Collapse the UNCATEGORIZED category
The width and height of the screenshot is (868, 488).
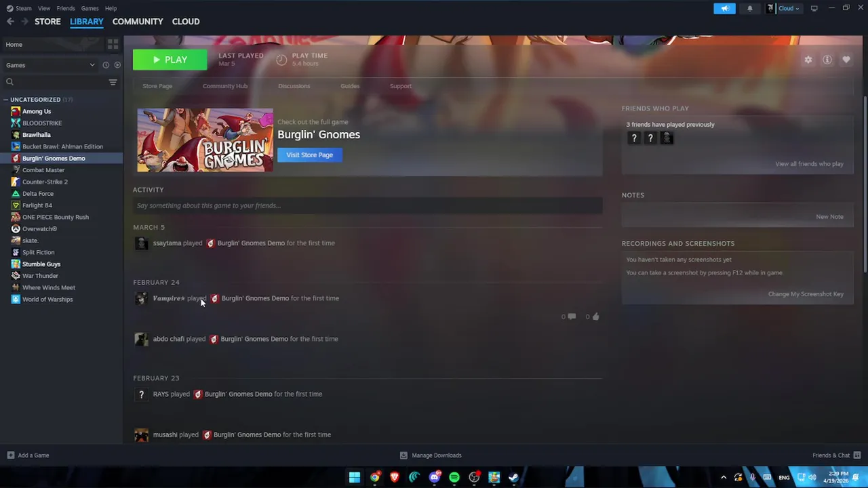pos(5,100)
